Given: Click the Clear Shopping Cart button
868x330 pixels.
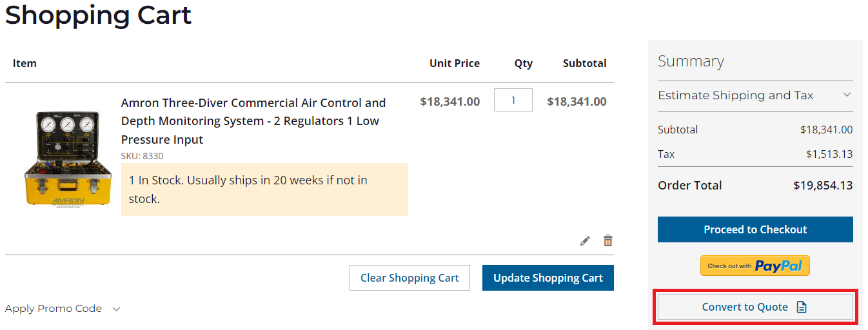Looking at the screenshot, I should point(409,278).
